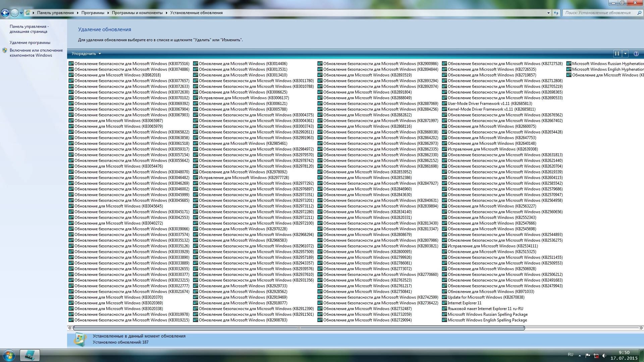This screenshot has width=644, height=362.
Task: Click the volume speaker tray icon
Action: pos(604,356)
